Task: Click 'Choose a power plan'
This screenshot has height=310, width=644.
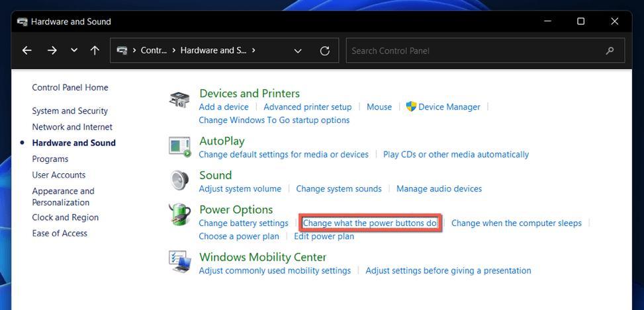Action: 239,237
